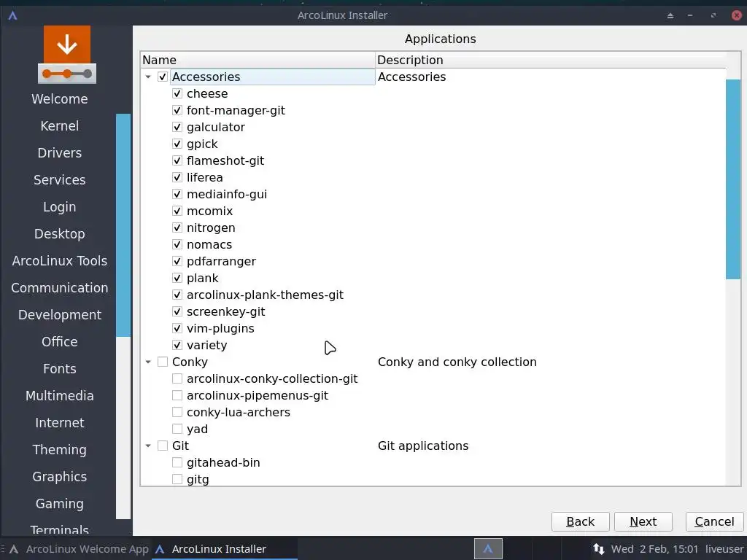The height and width of the screenshot is (560, 747).
Task: Open the Communication section
Action: point(60,288)
